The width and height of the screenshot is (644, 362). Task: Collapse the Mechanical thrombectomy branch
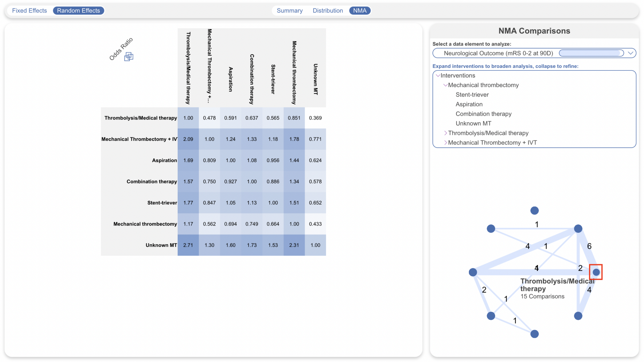pos(445,85)
